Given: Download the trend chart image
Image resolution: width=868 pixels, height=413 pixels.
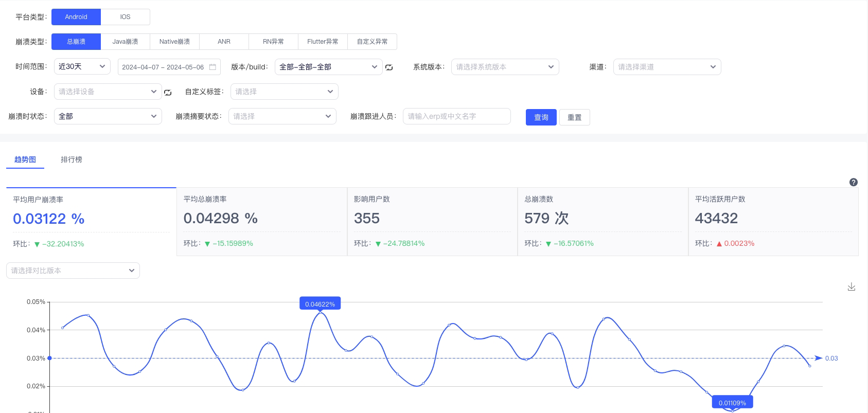Looking at the screenshot, I should tap(852, 287).
